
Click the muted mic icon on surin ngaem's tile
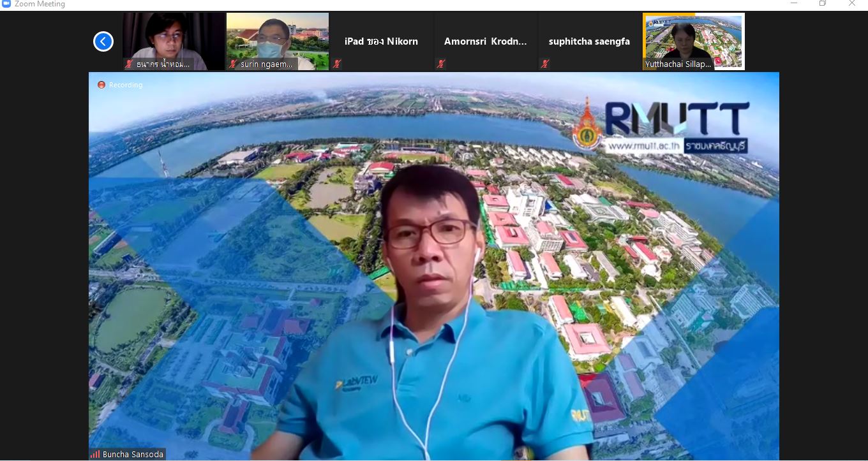(233, 64)
